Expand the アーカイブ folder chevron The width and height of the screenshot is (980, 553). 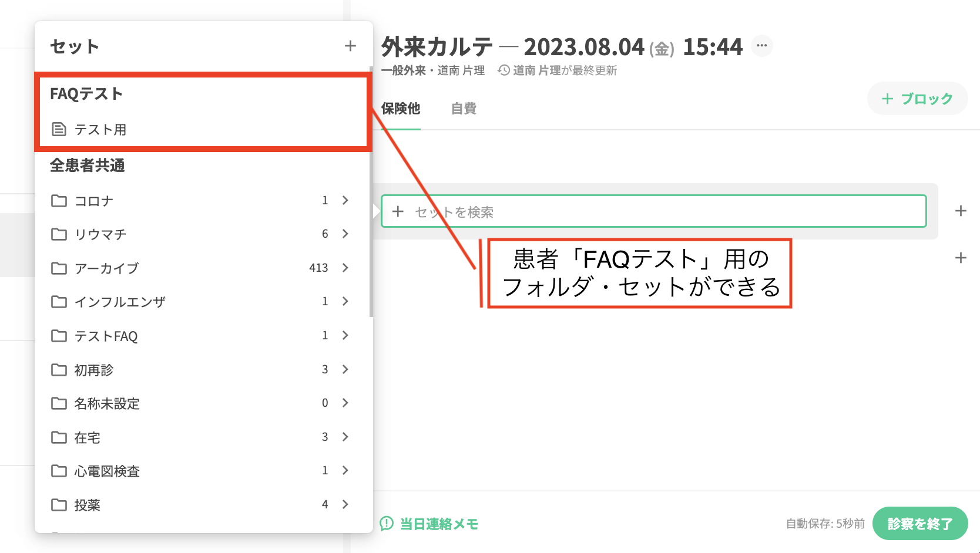[345, 268]
